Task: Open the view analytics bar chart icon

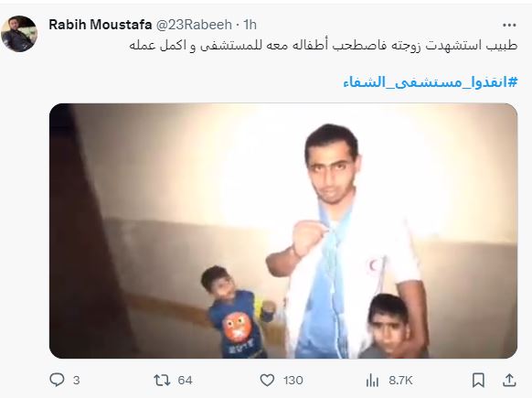Action: pos(372,380)
